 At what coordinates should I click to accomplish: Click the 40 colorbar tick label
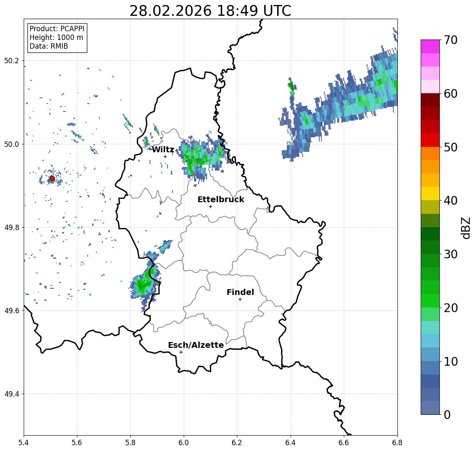pyautogui.click(x=451, y=201)
